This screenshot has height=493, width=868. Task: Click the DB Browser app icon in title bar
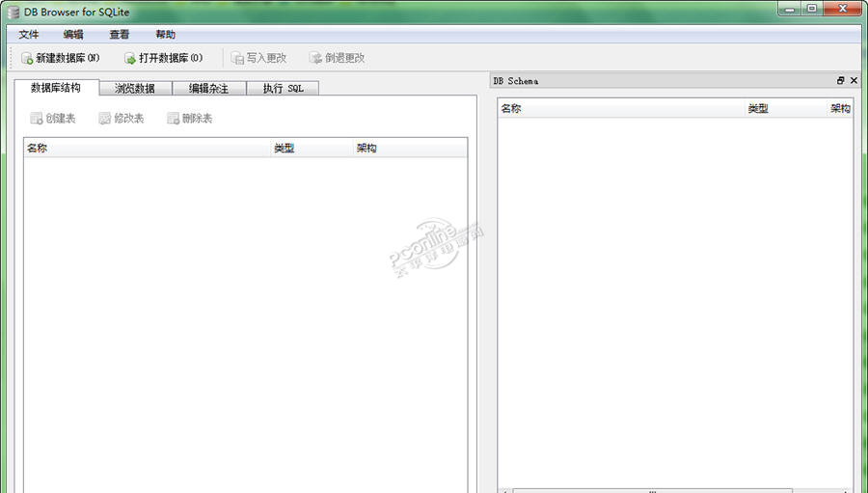(14, 12)
